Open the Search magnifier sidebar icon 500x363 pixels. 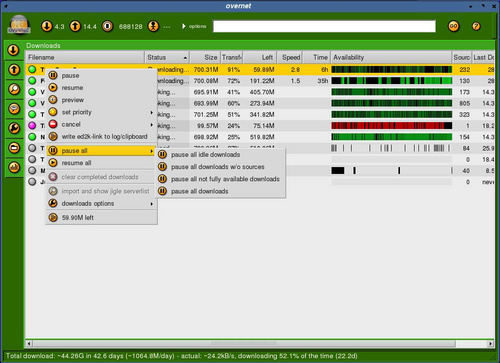(14, 89)
